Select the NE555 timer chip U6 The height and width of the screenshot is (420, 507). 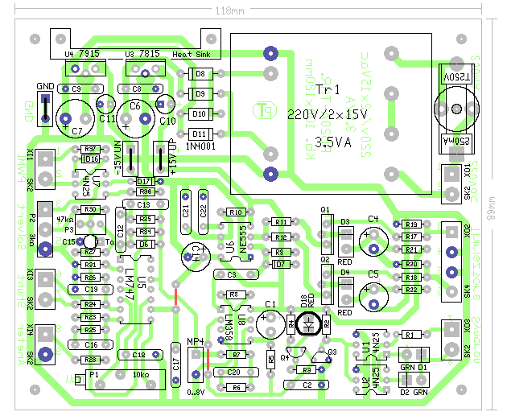pyautogui.click(x=236, y=241)
